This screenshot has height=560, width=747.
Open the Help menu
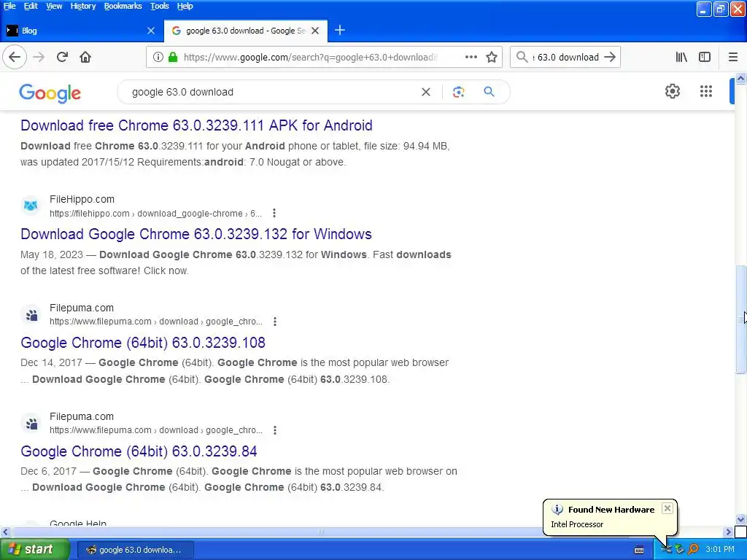point(185,6)
